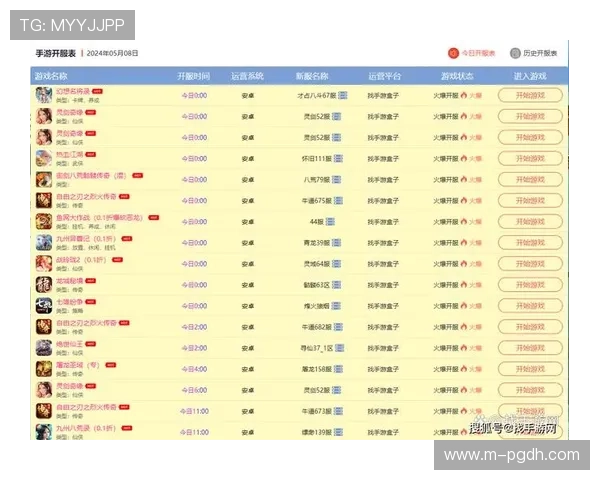This screenshot has width=600, height=480.
Task: Click the 开服时间 column header
Action: point(194,76)
